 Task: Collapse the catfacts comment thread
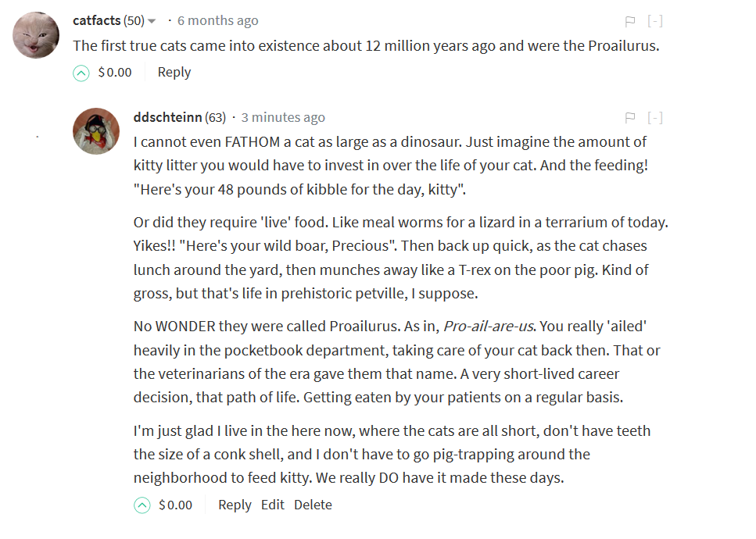[654, 21]
